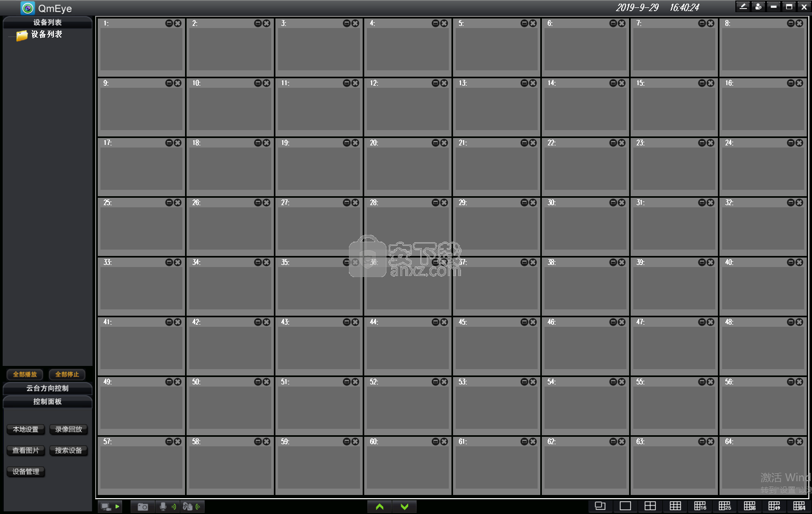Screen dimensions: 812x514
Task: Click the date 2019-9-29 in title bar
Action: point(637,7)
